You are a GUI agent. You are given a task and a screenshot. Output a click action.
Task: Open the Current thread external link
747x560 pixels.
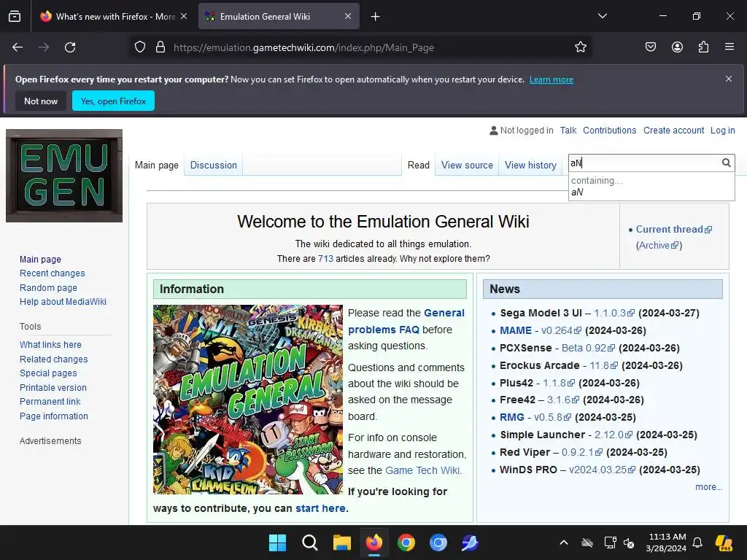pos(673,229)
